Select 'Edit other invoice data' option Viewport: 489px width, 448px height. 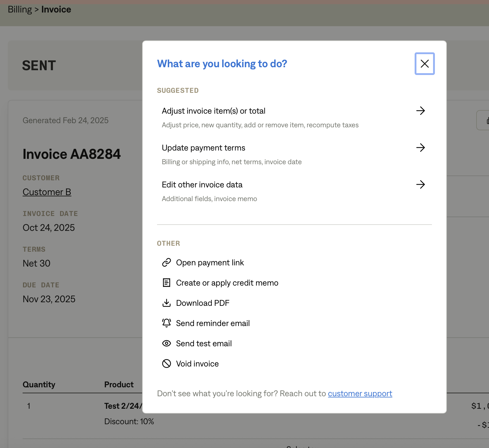coord(202,185)
